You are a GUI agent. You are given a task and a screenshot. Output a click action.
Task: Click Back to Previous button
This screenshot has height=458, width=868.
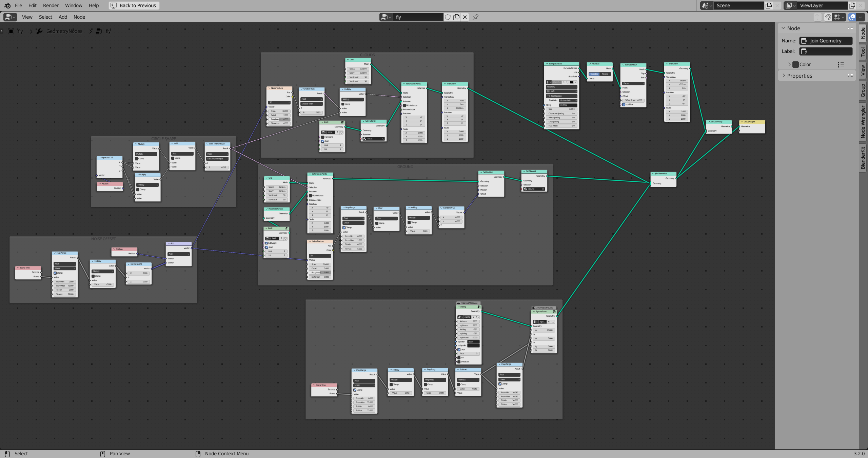coord(134,5)
